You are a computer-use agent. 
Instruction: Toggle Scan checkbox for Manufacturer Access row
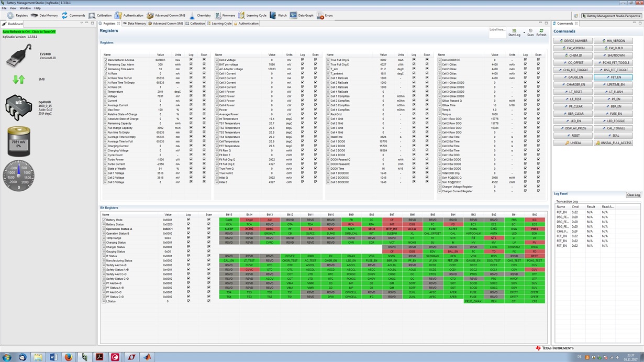click(x=204, y=60)
